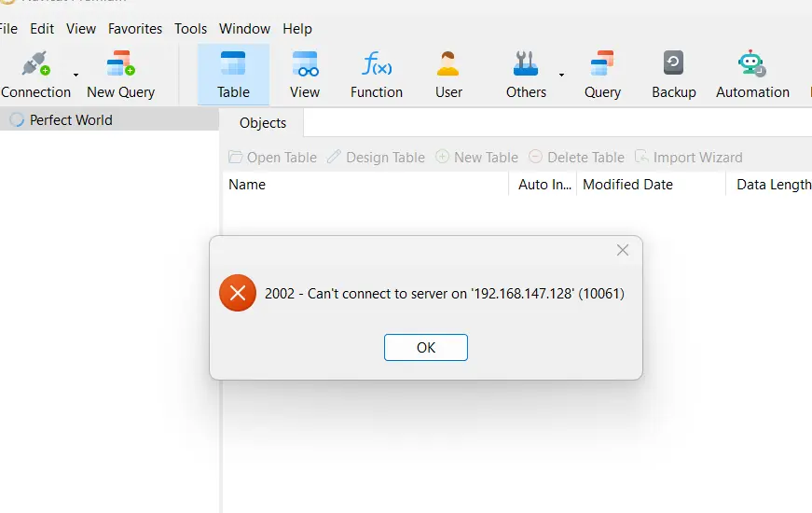This screenshot has width=812, height=513.
Task: Switch to the Objects tab
Action: pos(262,123)
